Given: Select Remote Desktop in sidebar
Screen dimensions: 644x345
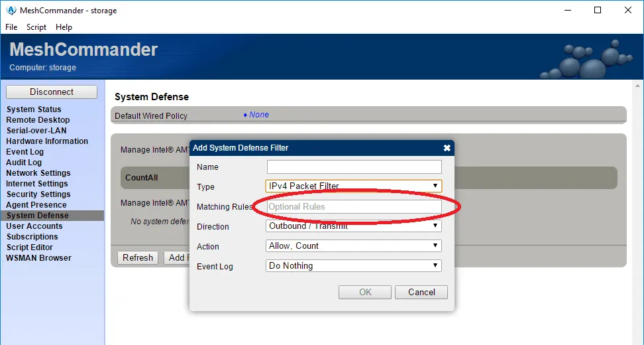Looking at the screenshot, I should [x=38, y=119].
